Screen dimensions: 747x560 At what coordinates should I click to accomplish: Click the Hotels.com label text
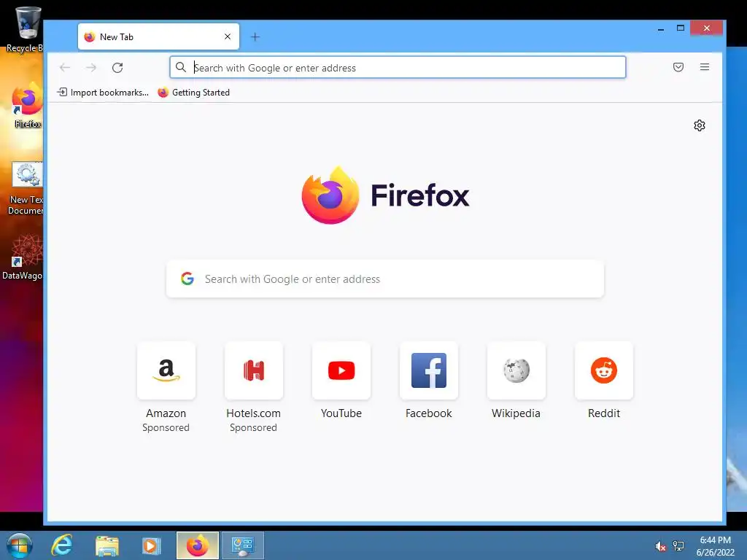point(253,413)
